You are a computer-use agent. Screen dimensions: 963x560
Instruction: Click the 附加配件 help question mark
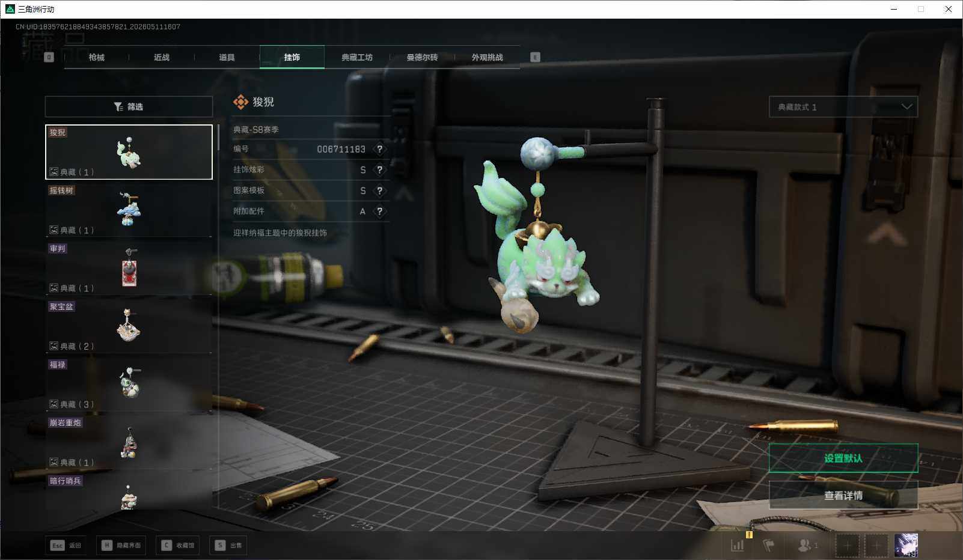[379, 212]
